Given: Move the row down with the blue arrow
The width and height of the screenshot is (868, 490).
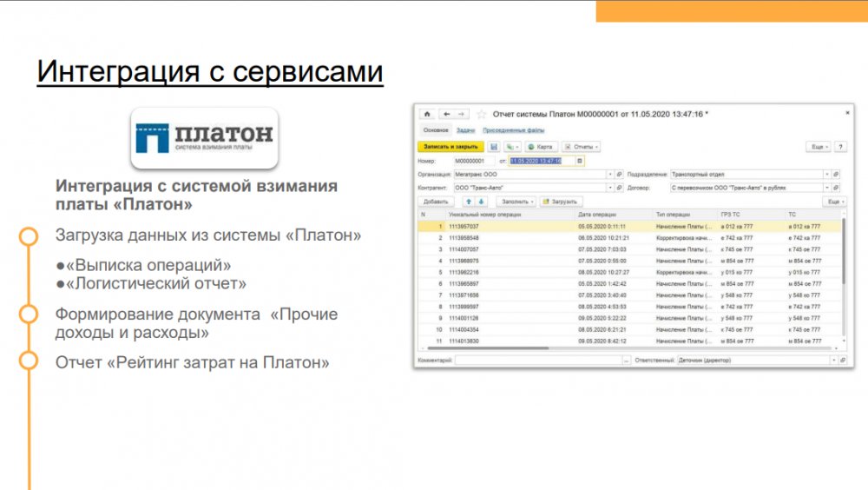Looking at the screenshot, I should click(x=481, y=202).
